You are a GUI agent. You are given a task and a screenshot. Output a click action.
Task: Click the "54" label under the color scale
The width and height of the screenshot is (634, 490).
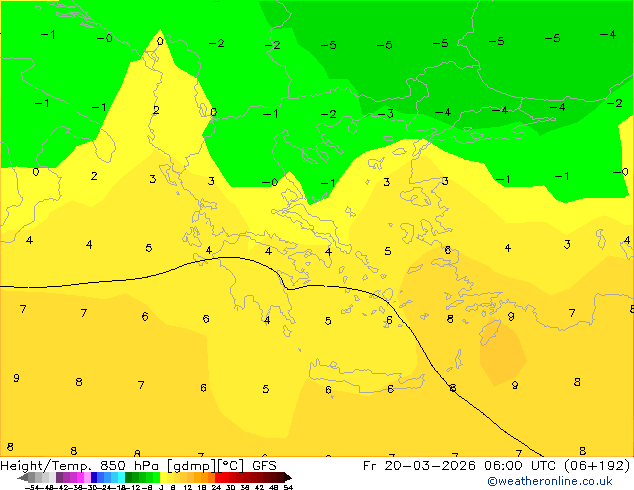click(288, 487)
